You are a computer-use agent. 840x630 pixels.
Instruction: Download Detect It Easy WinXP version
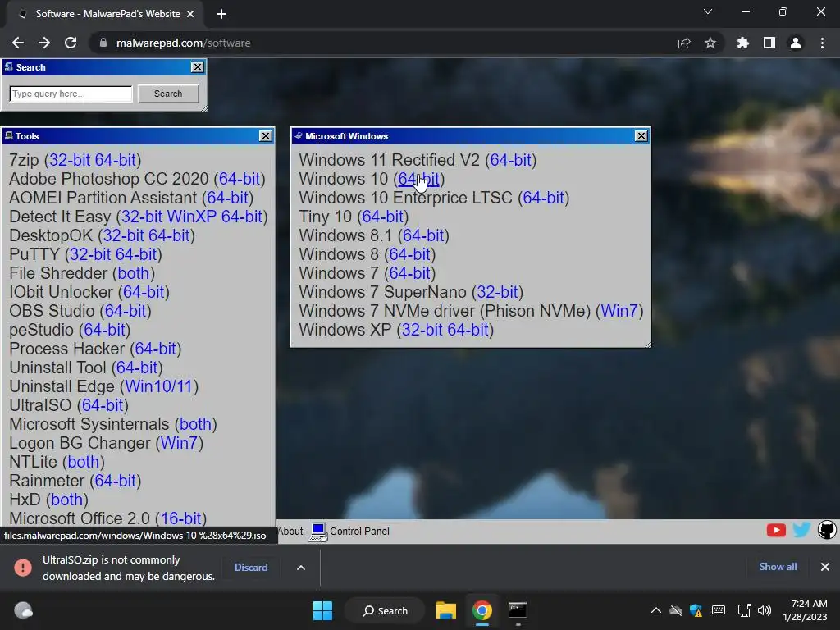coord(192,217)
